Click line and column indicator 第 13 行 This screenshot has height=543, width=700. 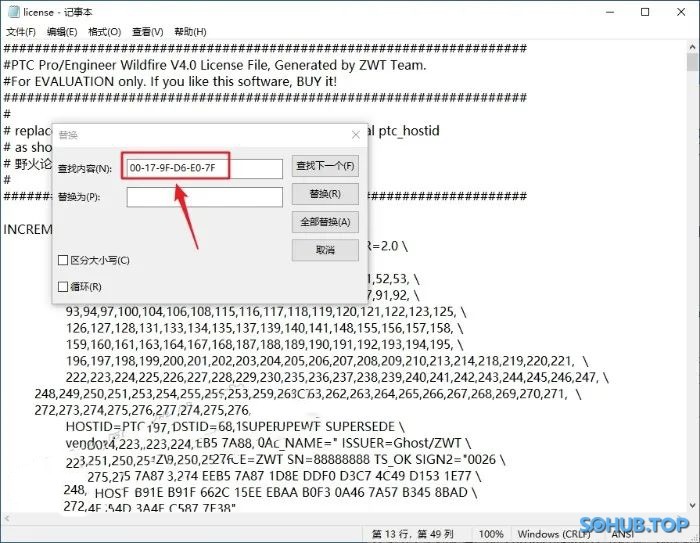pos(412,534)
